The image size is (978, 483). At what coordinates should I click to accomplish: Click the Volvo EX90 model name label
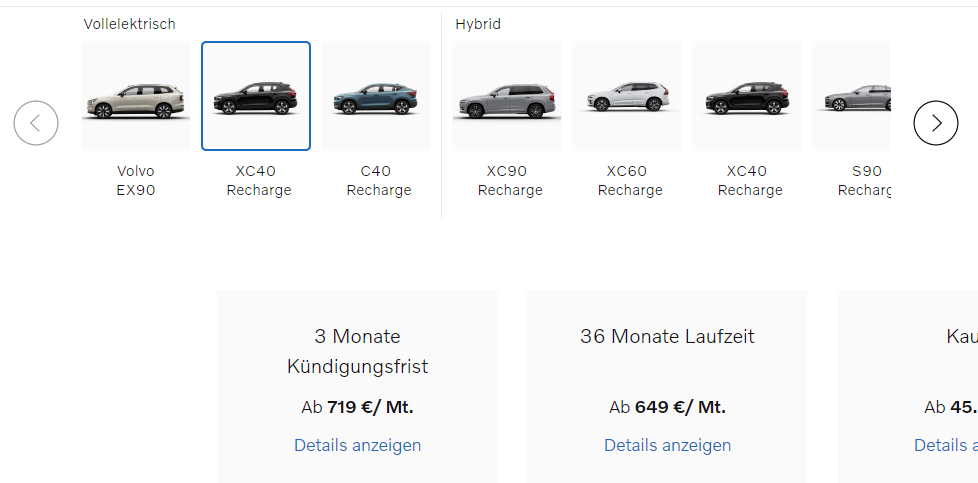pos(136,180)
